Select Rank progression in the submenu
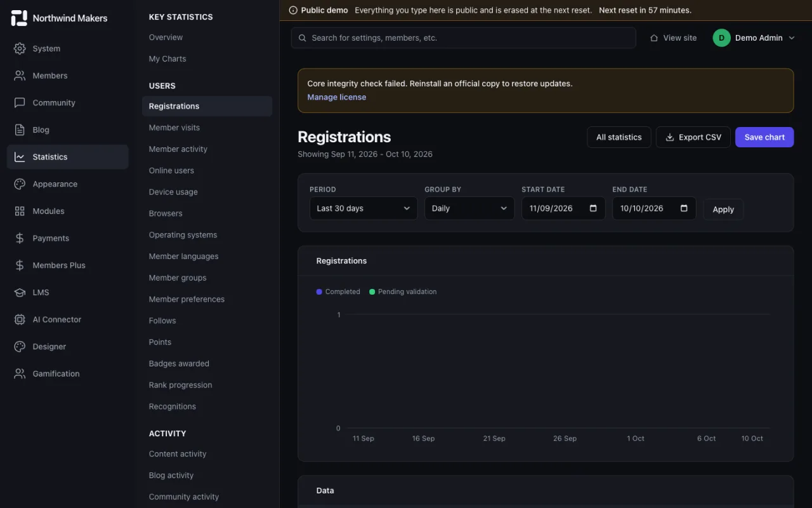The image size is (812, 508). coord(181,385)
